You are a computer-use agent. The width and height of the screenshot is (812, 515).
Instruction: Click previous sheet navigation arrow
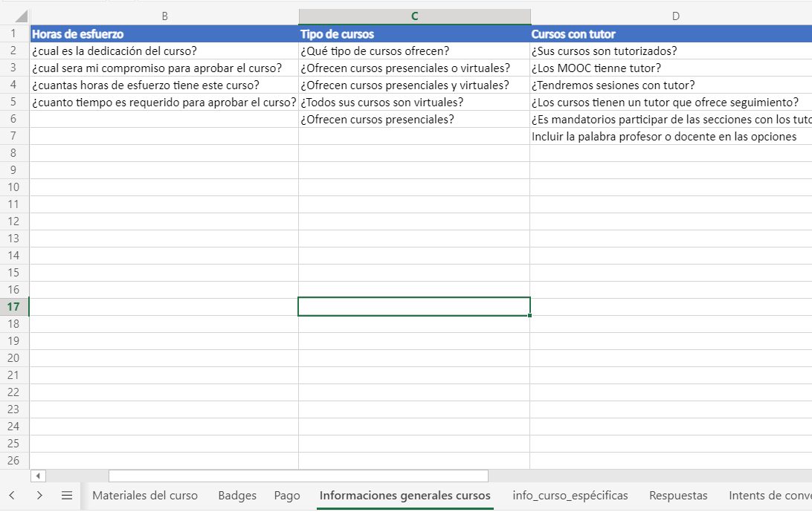point(12,496)
